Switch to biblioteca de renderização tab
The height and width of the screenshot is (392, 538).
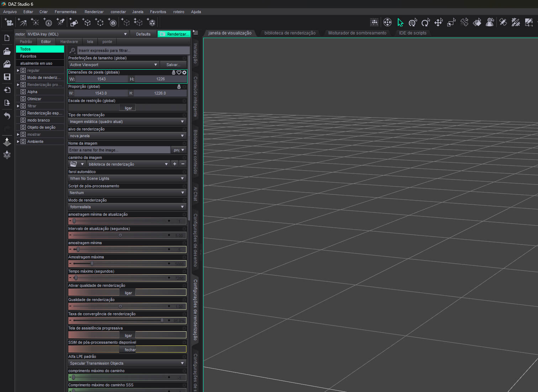point(290,33)
